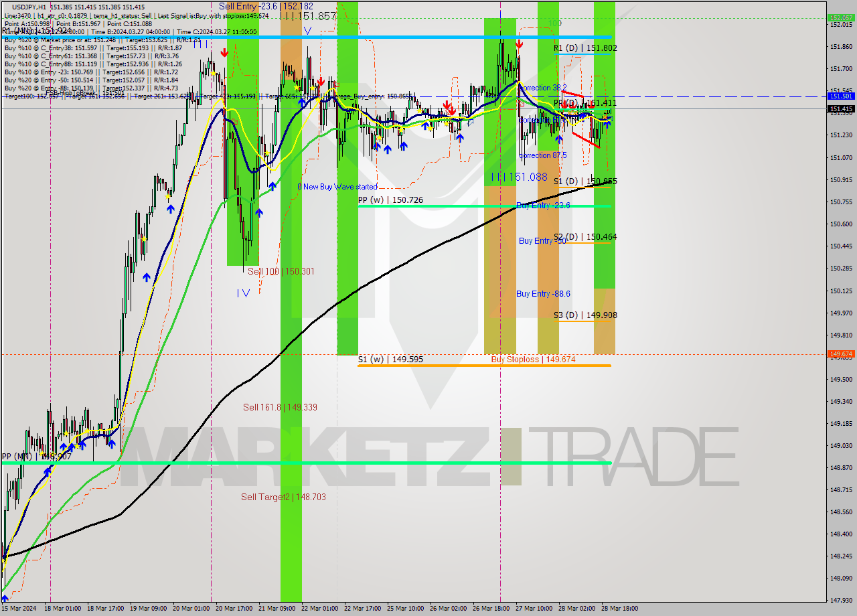This screenshot has height=616, width=857.
Task: Click the '20 Mar 01:00' time axis label
Action: tap(191, 609)
